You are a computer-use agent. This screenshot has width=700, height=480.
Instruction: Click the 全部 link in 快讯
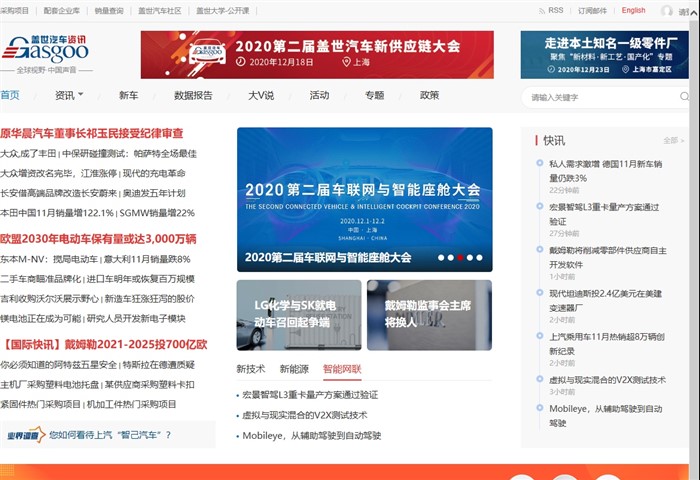673,141
